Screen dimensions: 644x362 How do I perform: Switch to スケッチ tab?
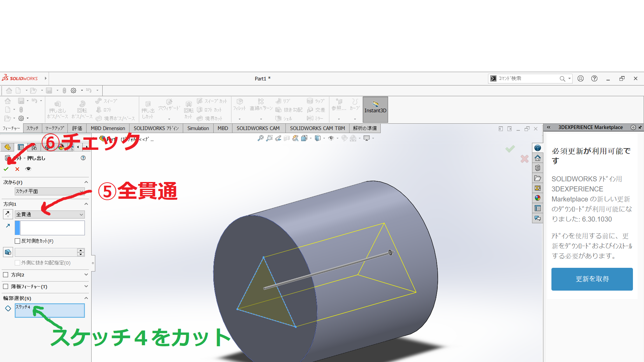(x=33, y=128)
